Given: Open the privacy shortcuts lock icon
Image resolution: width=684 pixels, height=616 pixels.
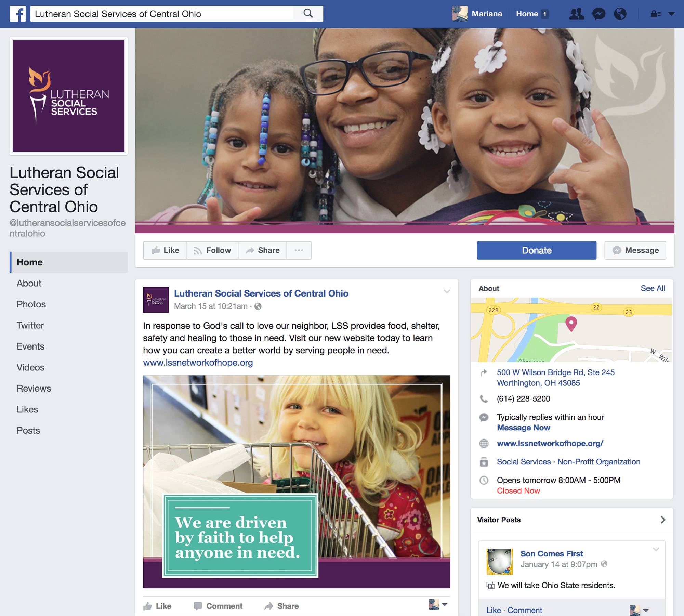Looking at the screenshot, I should (655, 14).
